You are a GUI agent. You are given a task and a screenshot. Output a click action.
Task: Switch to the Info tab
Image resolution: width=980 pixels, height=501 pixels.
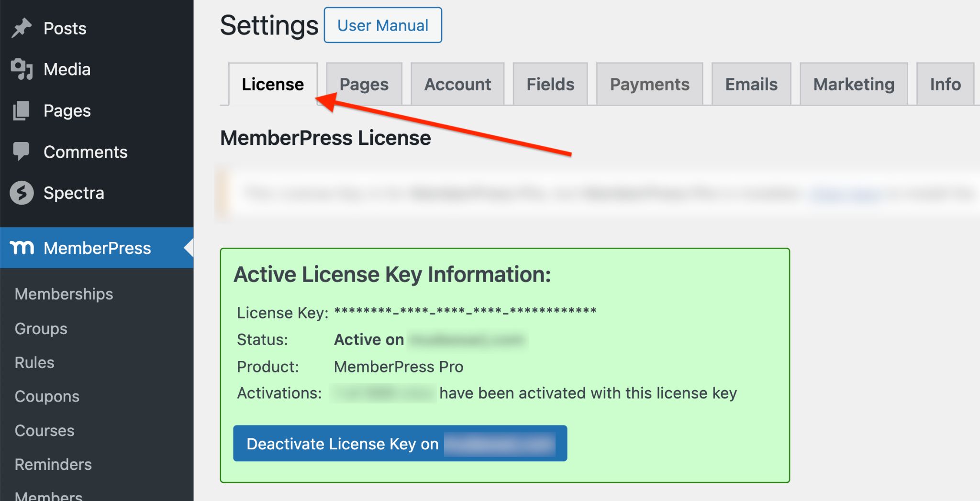(945, 84)
